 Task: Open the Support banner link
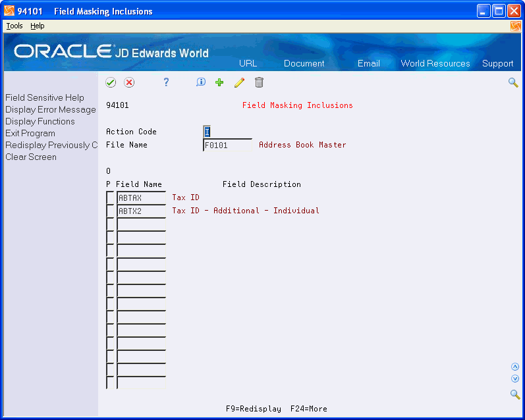click(x=497, y=63)
